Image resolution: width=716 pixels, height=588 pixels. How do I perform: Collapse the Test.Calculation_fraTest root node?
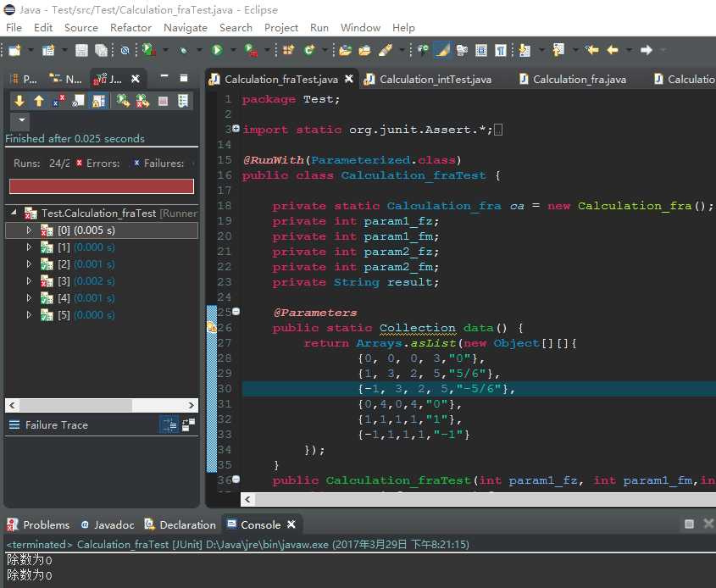[x=13, y=214]
